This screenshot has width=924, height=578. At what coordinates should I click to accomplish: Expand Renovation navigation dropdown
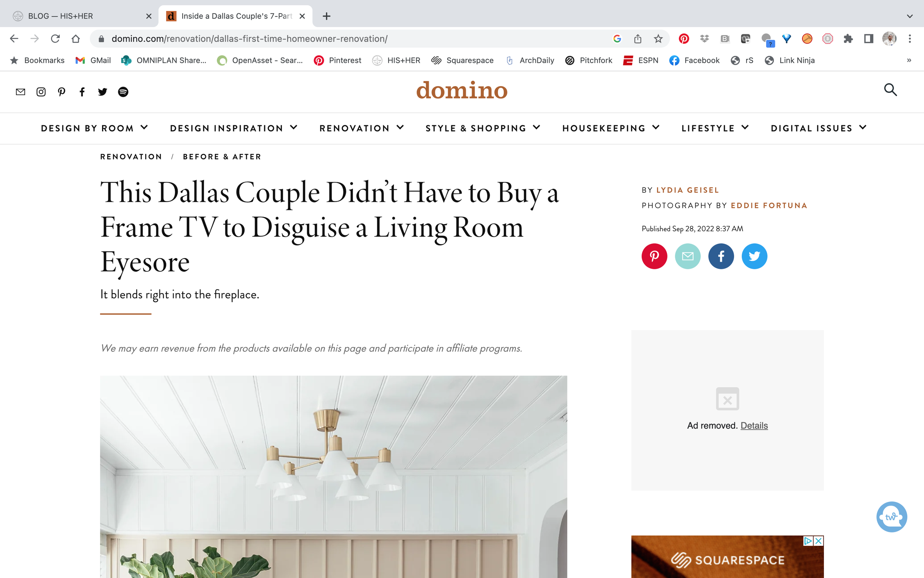(x=361, y=128)
